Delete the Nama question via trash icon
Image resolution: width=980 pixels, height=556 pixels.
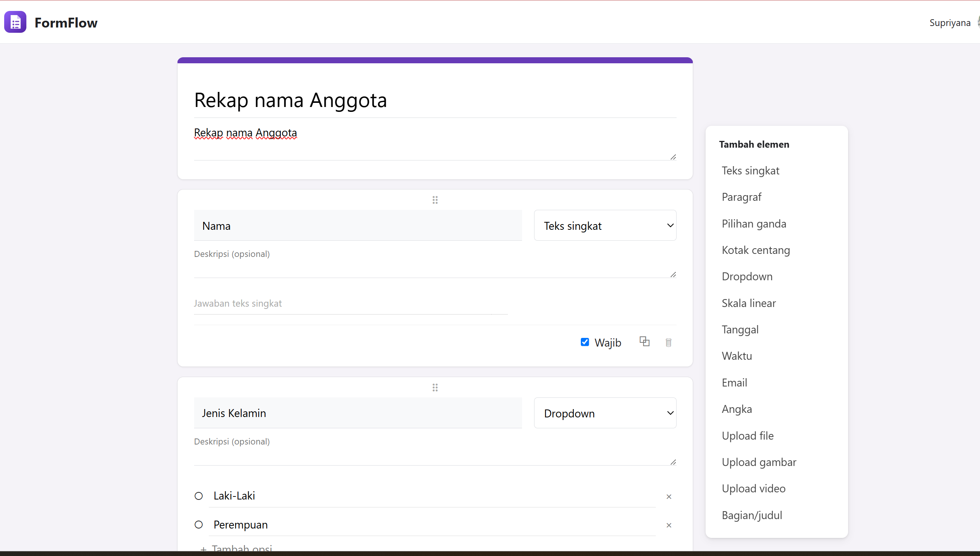pos(668,342)
